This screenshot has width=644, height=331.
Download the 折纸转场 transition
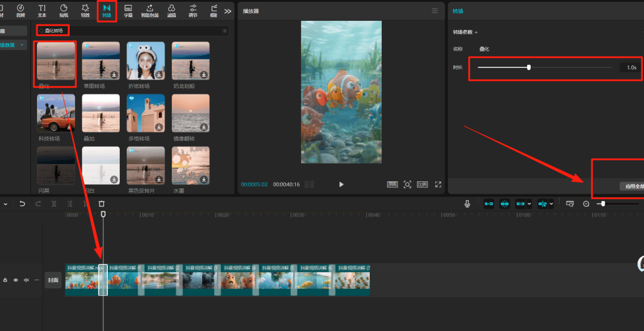[159, 75]
